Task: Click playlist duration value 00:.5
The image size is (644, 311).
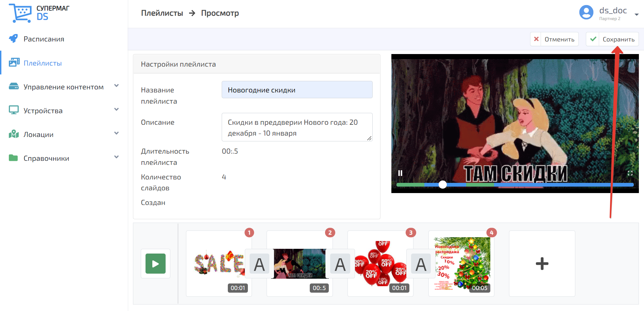Action: [230, 151]
